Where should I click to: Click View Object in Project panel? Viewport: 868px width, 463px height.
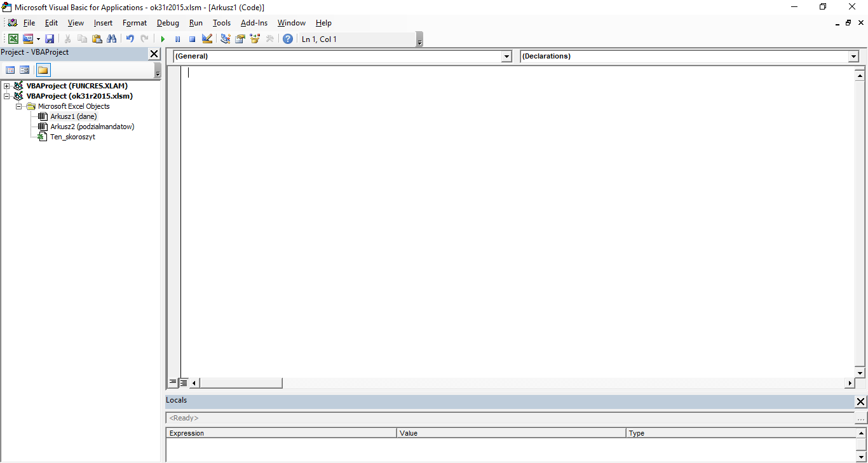[x=25, y=70]
